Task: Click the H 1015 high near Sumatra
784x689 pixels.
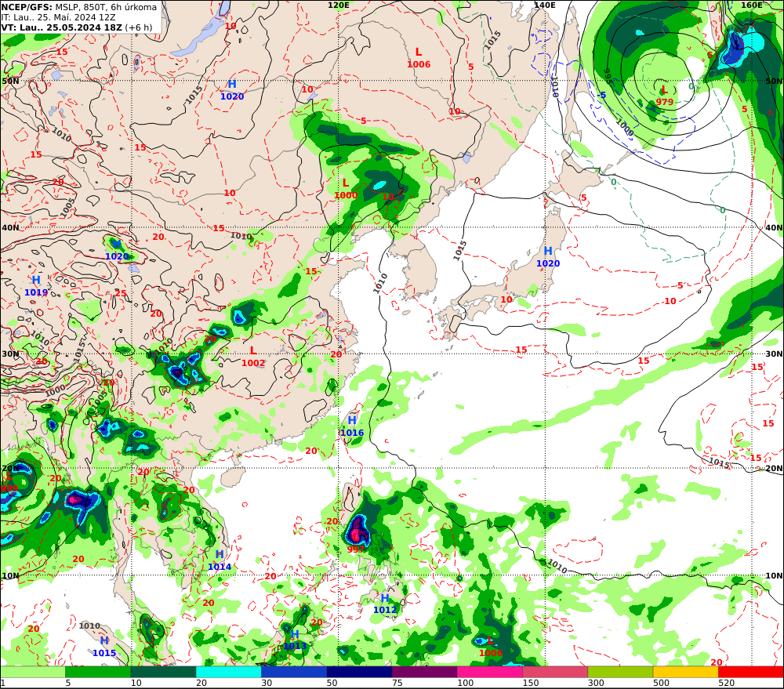Action: [104, 647]
